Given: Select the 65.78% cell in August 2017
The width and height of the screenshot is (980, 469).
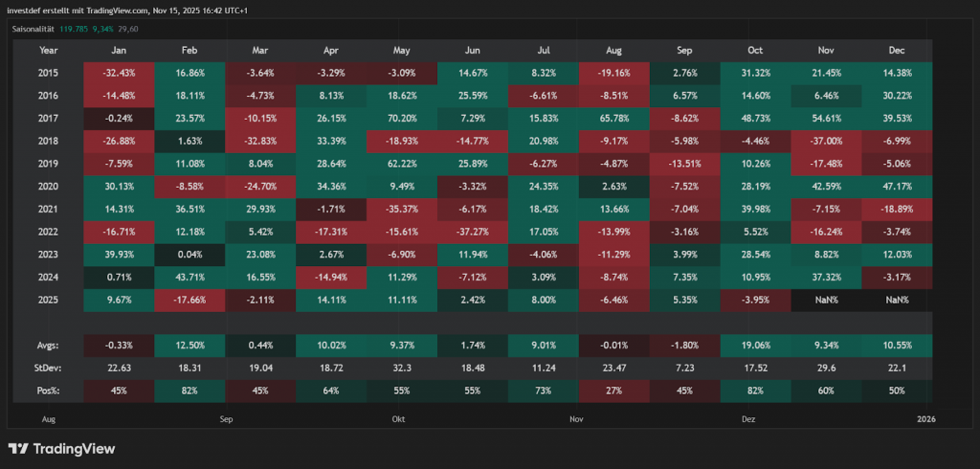Looking at the screenshot, I should click(x=614, y=117).
